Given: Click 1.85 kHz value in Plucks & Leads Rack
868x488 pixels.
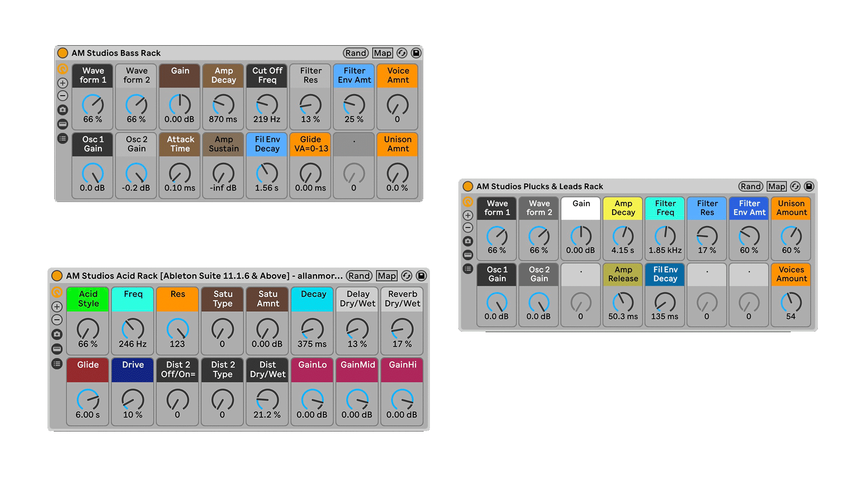Looking at the screenshot, I should click(x=665, y=250).
